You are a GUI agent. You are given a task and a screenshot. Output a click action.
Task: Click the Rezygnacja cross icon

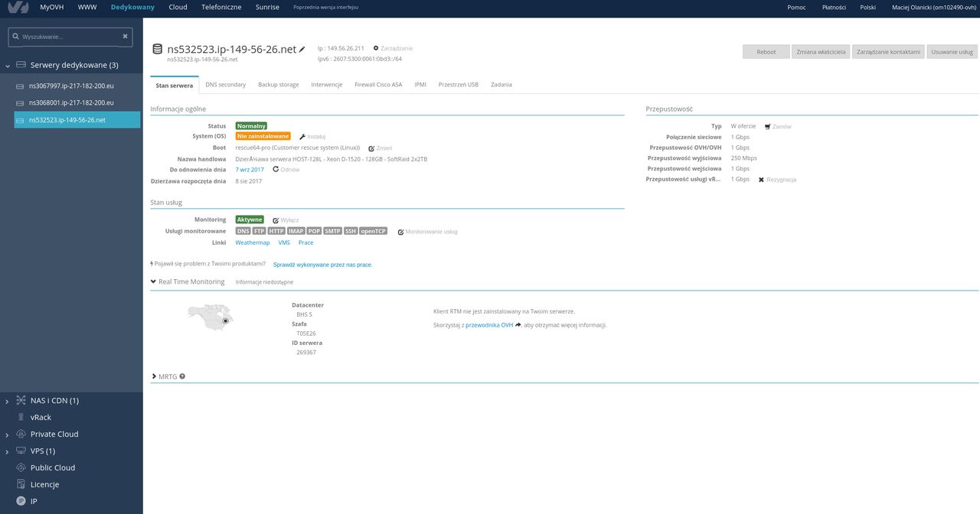[761, 180]
